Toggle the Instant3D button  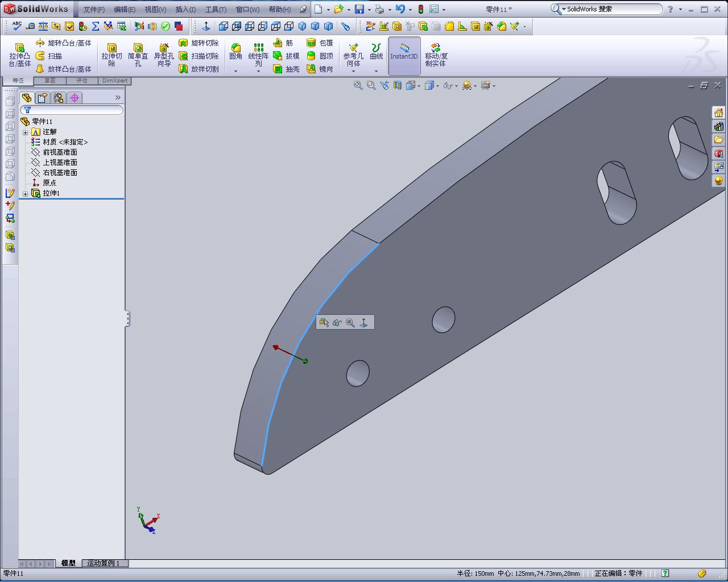click(x=404, y=55)
